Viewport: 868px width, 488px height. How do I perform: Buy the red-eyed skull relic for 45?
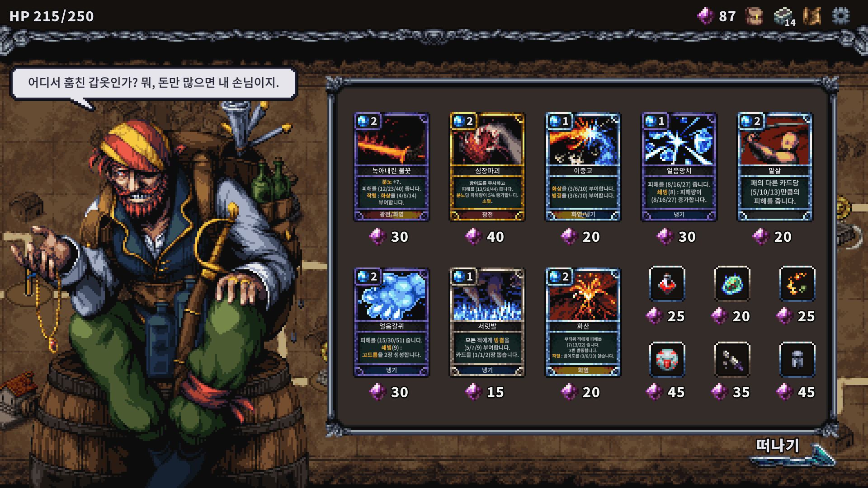[x=667, y=360]
